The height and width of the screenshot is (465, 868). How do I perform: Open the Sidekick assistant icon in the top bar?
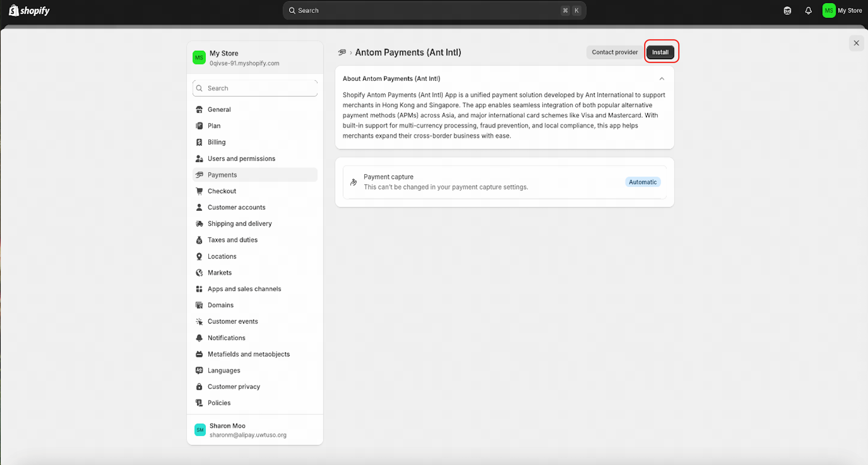pyautogui.click(x=787, y=11)
